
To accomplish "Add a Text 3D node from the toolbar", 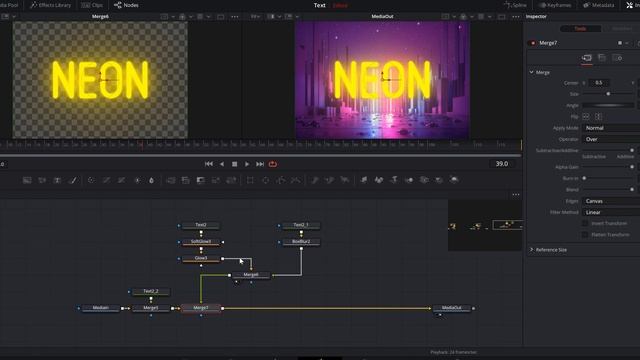I will pyautogui.click(x=394, y=180).
